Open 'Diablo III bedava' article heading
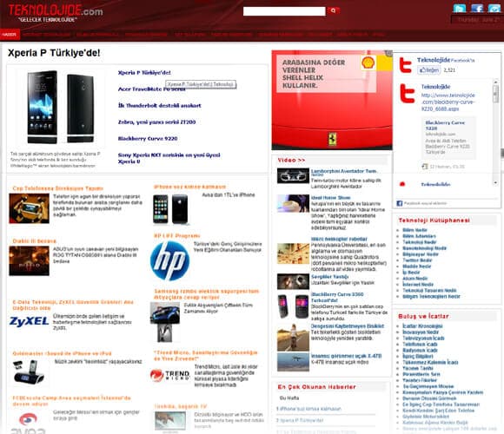 click(x=35, y=241)
